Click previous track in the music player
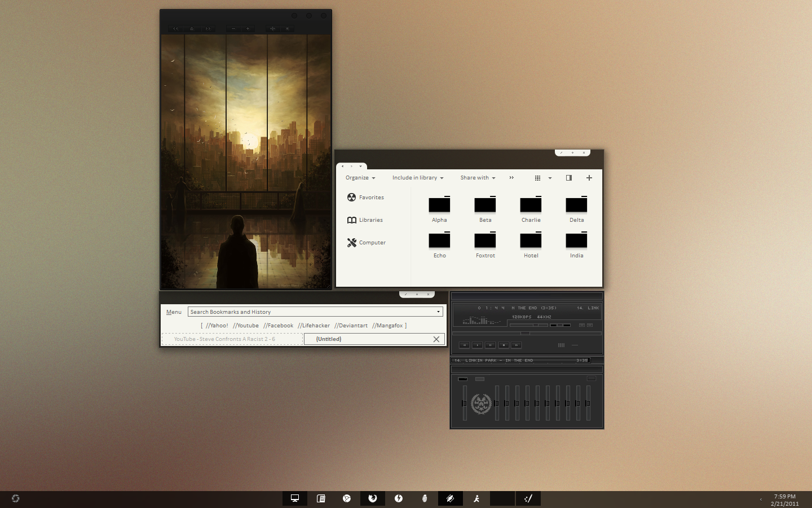This screenshot has height=508, width=812. point(465,345)
